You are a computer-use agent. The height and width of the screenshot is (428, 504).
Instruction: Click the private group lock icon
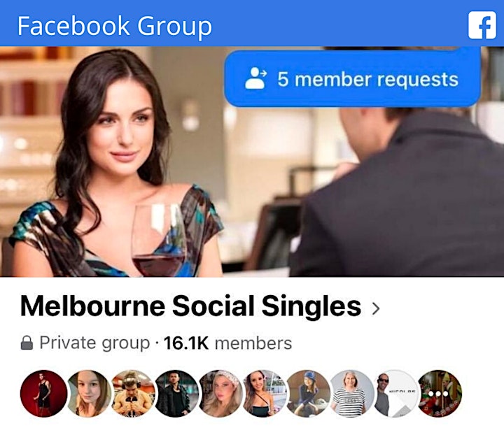click(27, 343)
